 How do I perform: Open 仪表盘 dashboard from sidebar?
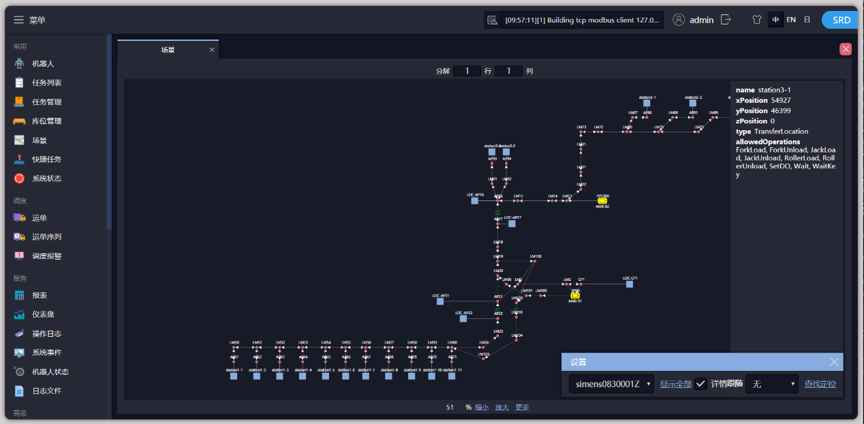(42, 314)
